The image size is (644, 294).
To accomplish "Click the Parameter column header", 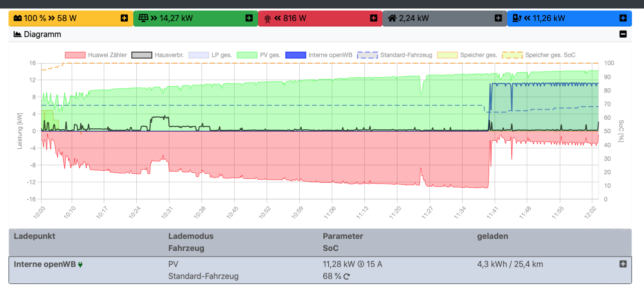I will coord(343,236).
